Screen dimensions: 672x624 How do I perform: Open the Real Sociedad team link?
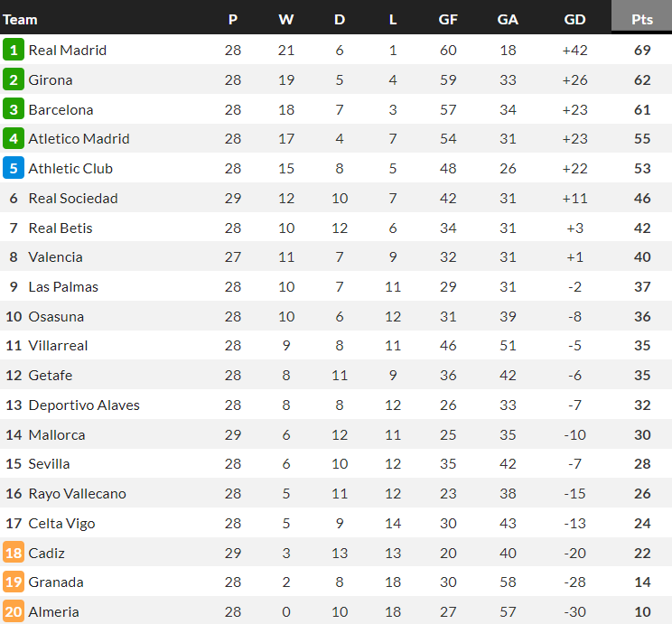coord(73,199)
